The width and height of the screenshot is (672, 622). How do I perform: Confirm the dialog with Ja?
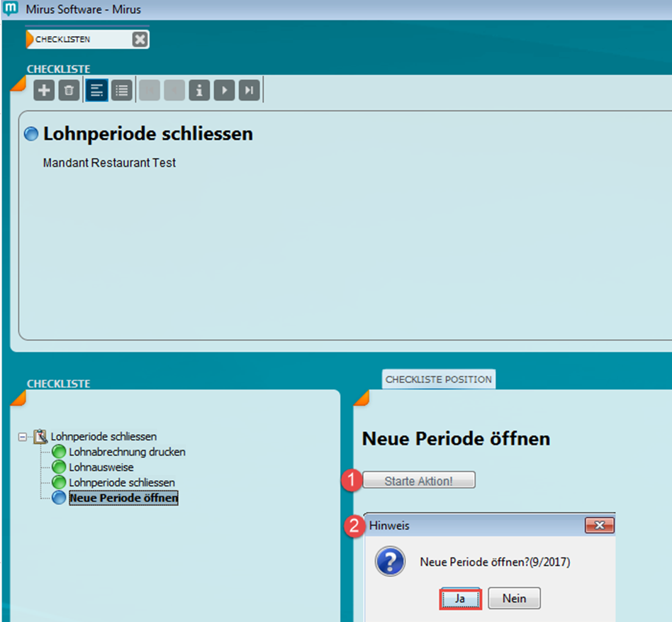[x=460, y=599]
